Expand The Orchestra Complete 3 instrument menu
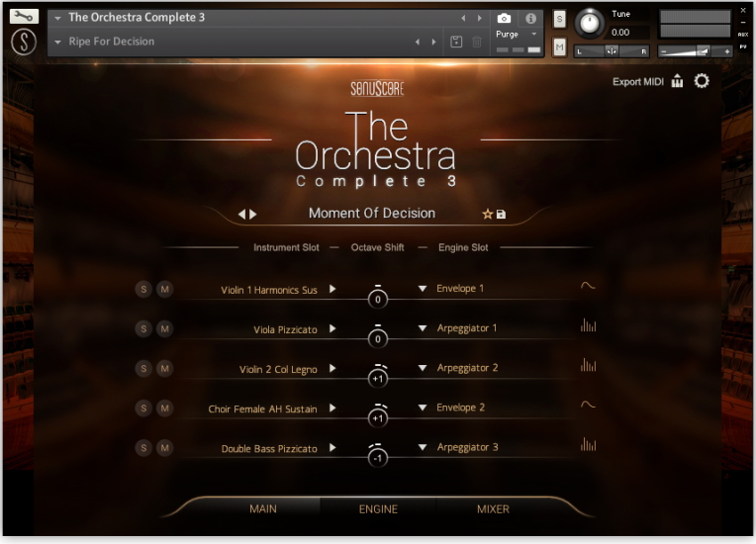The width and height of the screenshot is (756, 544). 57,19
